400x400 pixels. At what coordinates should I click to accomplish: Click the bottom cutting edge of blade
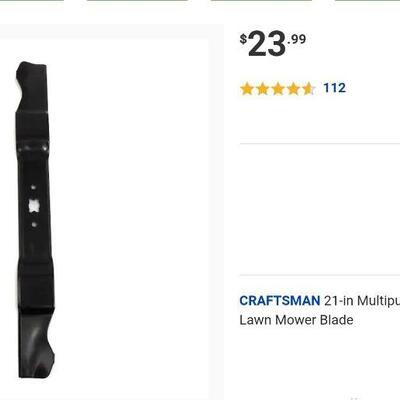[37, 347]
